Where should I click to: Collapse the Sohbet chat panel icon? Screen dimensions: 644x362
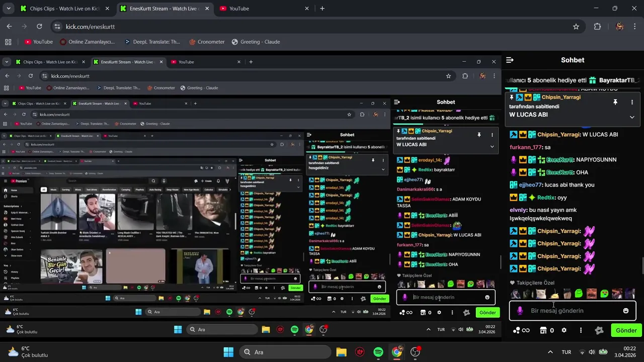pyautogui.click(x=510, y=60)
